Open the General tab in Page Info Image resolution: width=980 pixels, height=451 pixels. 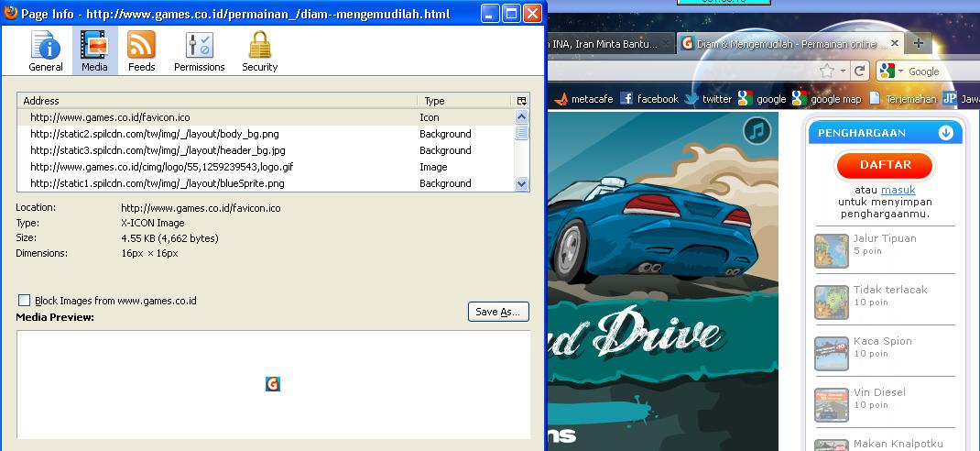click(x=46, y=51)
